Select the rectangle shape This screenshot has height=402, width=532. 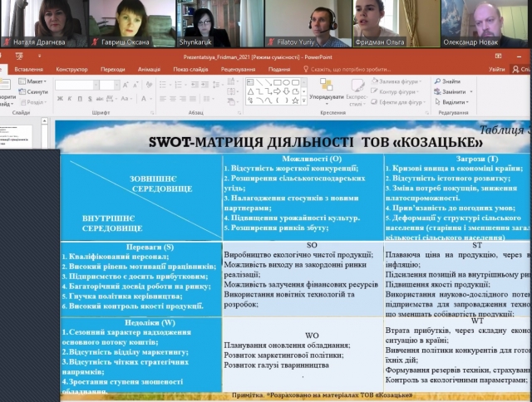coord(277,82)
